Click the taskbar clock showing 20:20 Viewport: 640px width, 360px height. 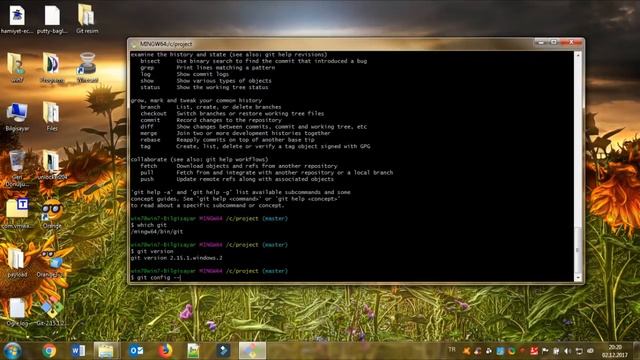point(615,351)
